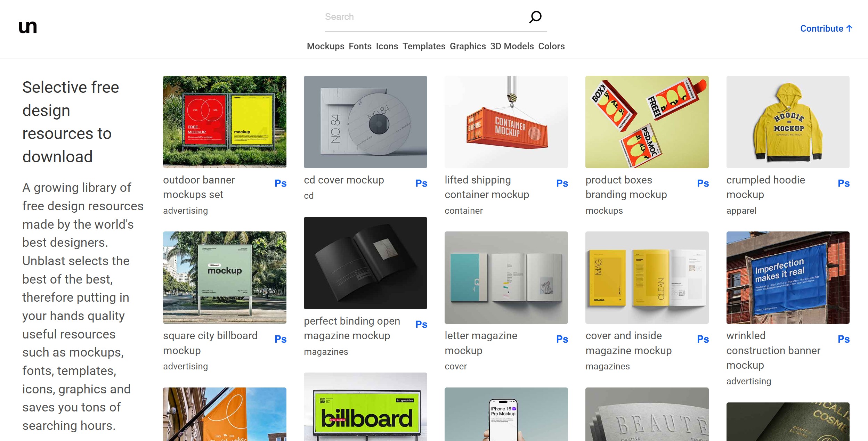Open the yellow cover and inside magazine thumbnail
Viewport: 868px width, 441px height.
click(x=647, y=278)
